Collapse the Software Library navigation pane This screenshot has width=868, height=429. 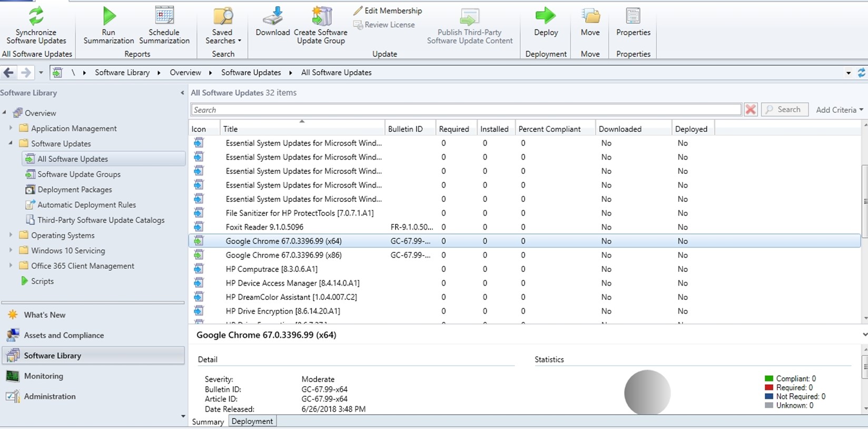point(182,93)
